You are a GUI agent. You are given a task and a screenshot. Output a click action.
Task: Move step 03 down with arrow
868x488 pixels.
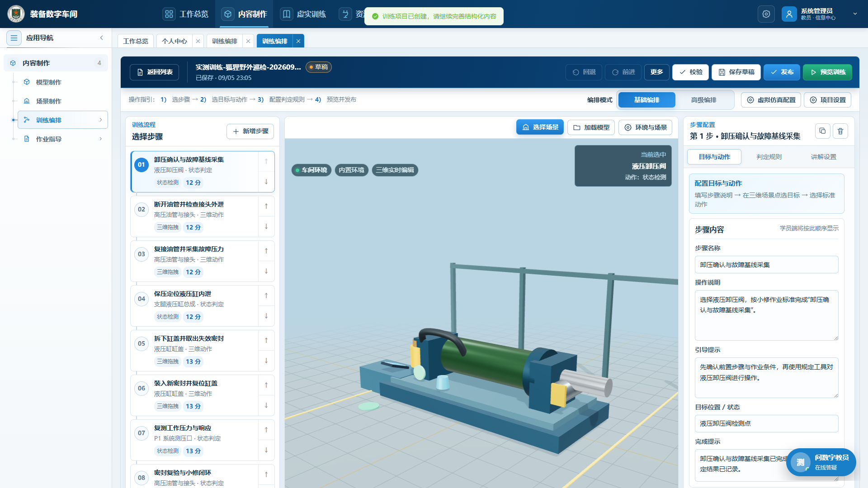[x=266, y=271]
